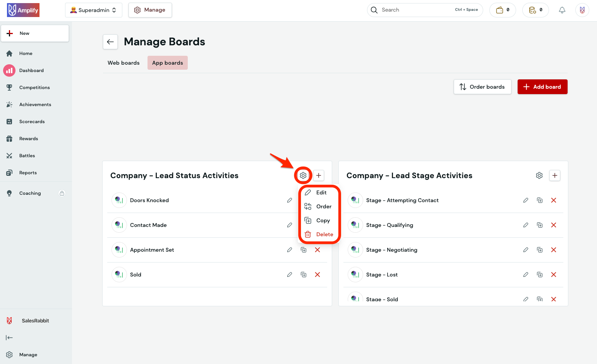597x364 pixels.
Task: Select Competitions in the sidebar
Action: (34, 87)
